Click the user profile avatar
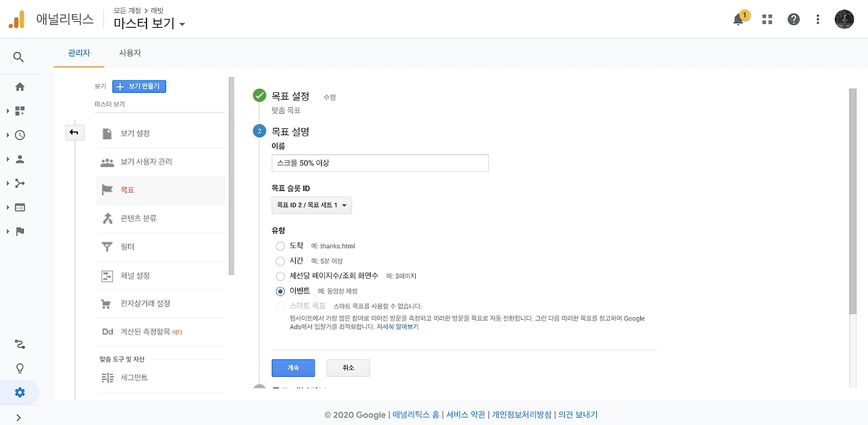Viewport: 868px width, 425px height. click(x=844, y=19)
